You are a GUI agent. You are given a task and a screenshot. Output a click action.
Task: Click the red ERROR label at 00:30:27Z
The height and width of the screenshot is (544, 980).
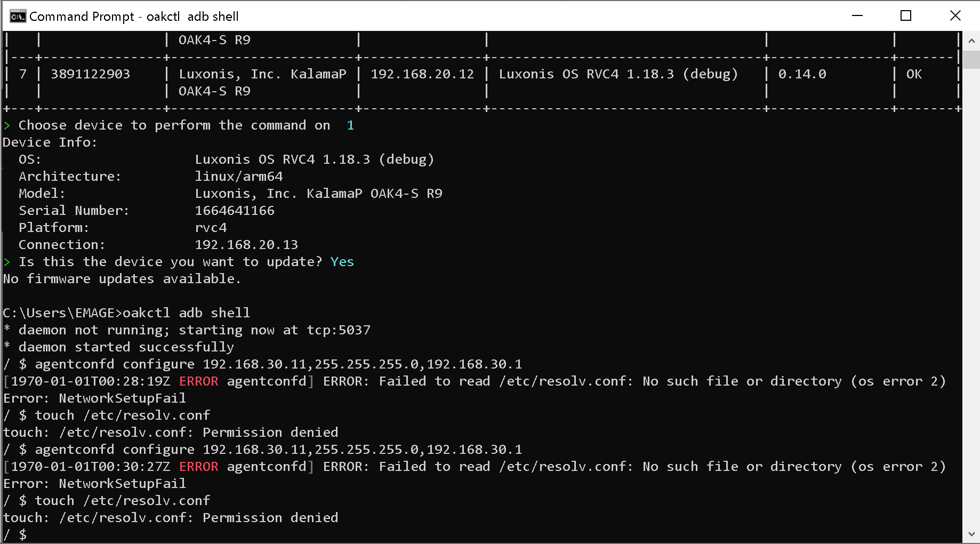[x=198, y=467]
